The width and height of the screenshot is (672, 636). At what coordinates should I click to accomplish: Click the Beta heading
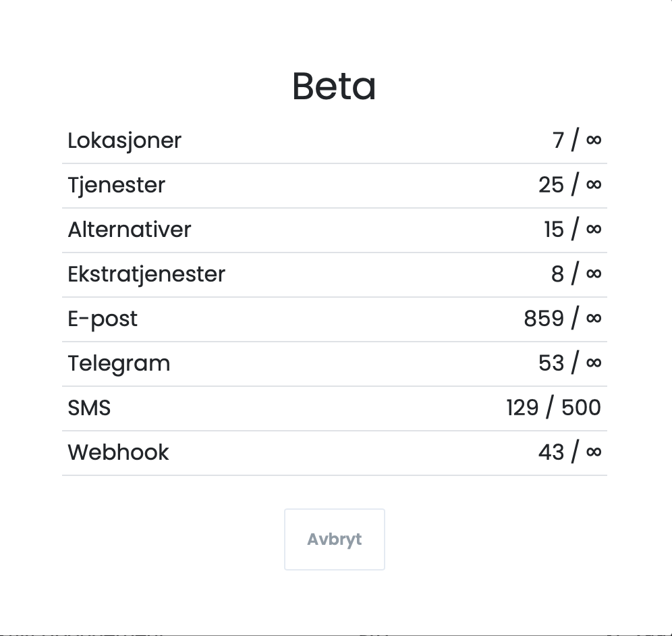(x=334, y=86)
